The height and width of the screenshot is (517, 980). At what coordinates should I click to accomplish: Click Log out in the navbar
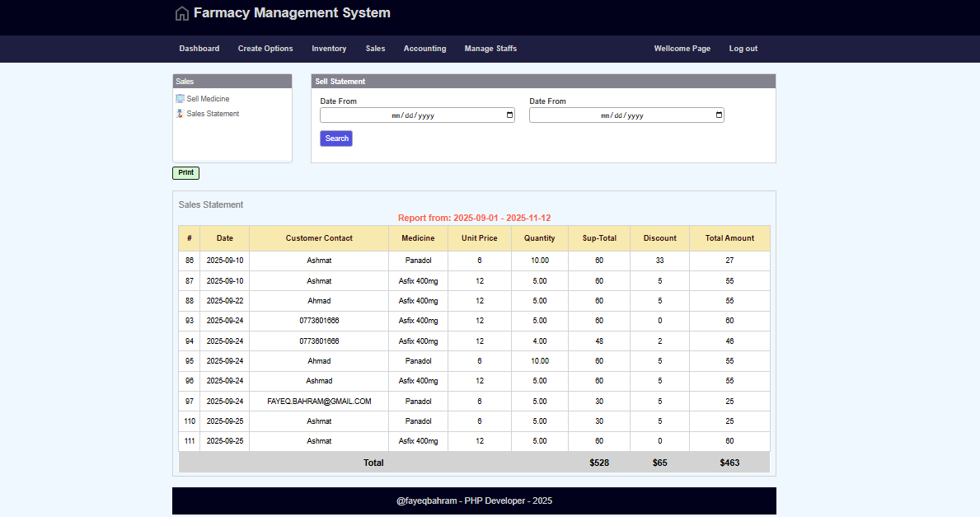pyautogui.click(x=743, y=49)
